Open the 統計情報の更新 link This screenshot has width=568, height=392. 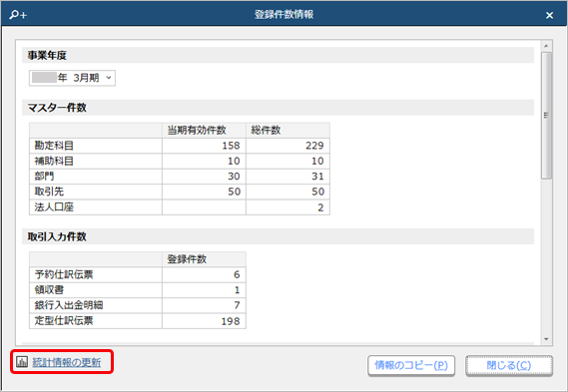pos(67,362)
